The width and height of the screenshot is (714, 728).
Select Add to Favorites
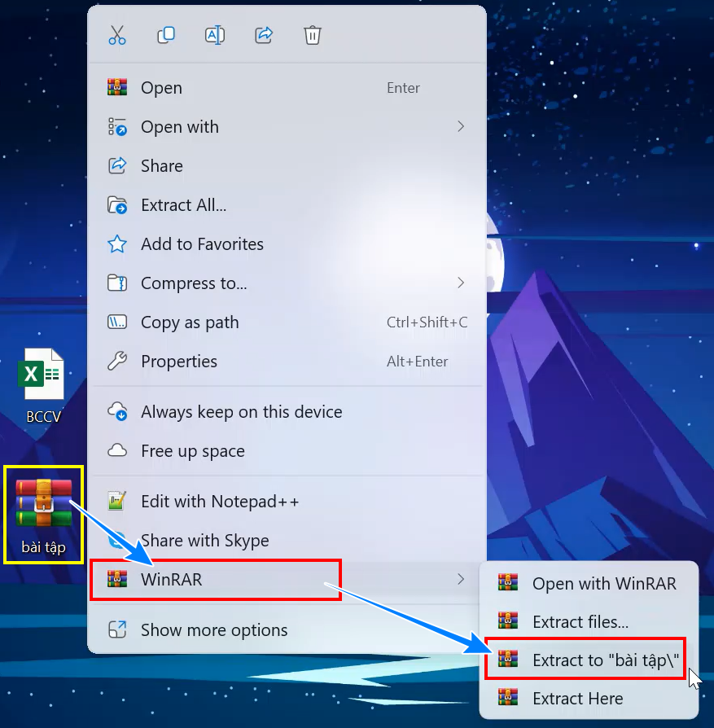click(287, 243)
